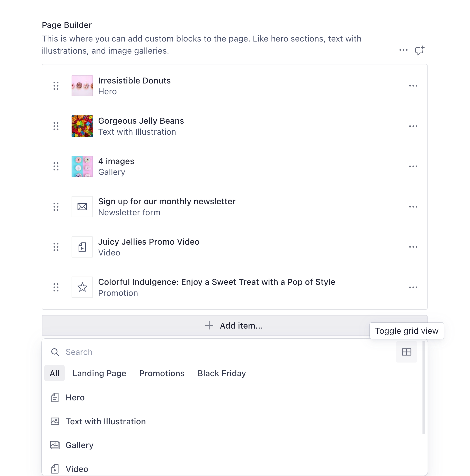
Task: Toggle grid view in block picker
Action: pos(406,352)
